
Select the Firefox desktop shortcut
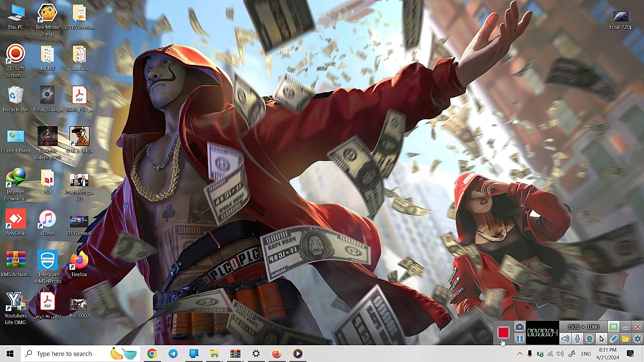pyautogui.click(x=79, y=264)
